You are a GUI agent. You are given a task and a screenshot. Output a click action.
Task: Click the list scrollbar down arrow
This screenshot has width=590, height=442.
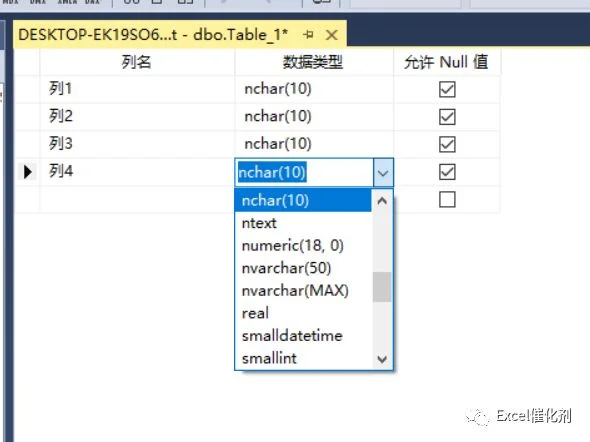tap(382, 359)
